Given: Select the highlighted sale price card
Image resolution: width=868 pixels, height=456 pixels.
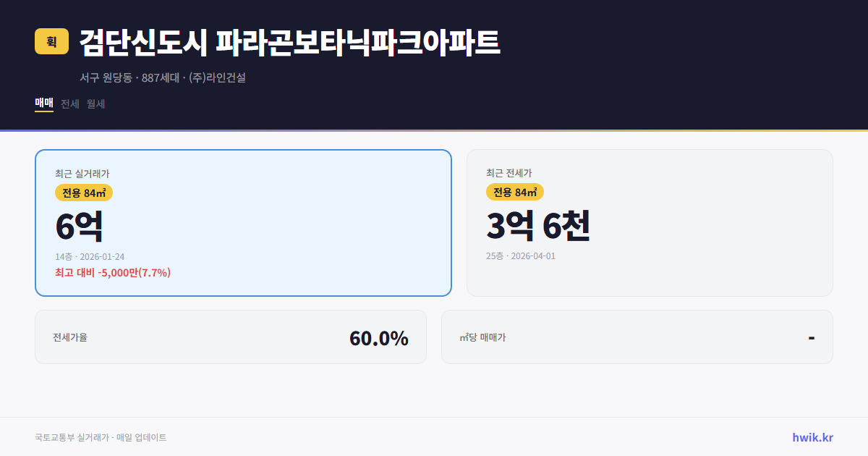Looking at the screenshot, I should coord(242,222).
